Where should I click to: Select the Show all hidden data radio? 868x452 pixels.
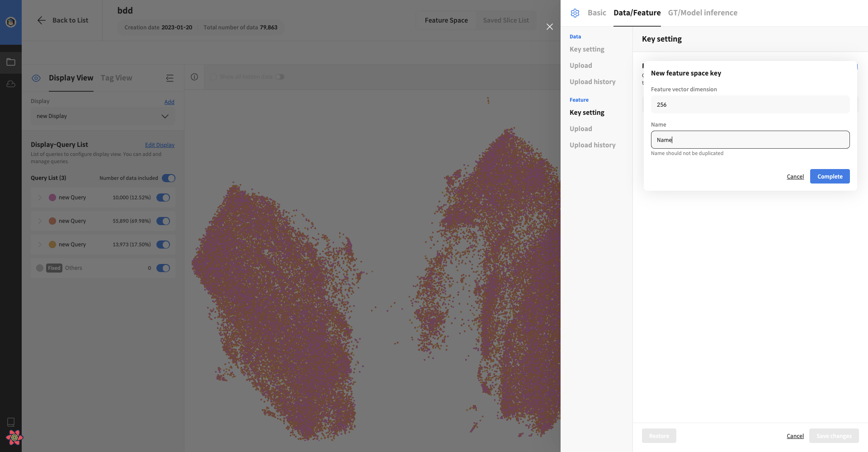pos(213,77)
